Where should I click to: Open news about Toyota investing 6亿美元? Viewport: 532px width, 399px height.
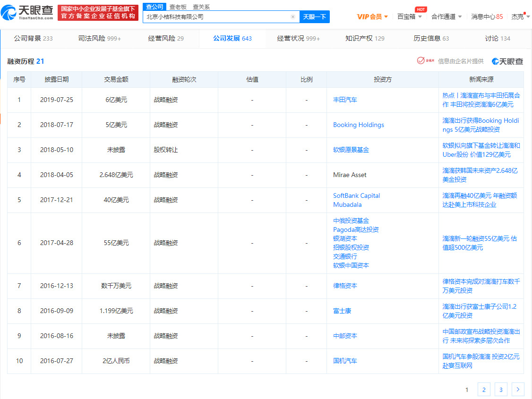coord(481,100)
